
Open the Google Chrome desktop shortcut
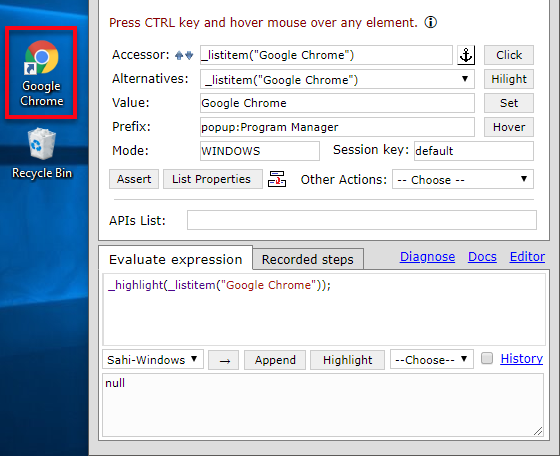pos(41,72)
